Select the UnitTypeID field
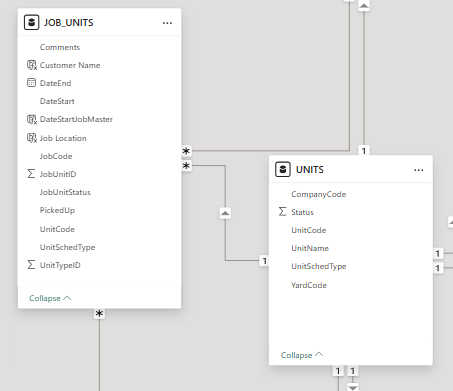This screenshot has width=453, height=391. (60, 265)
